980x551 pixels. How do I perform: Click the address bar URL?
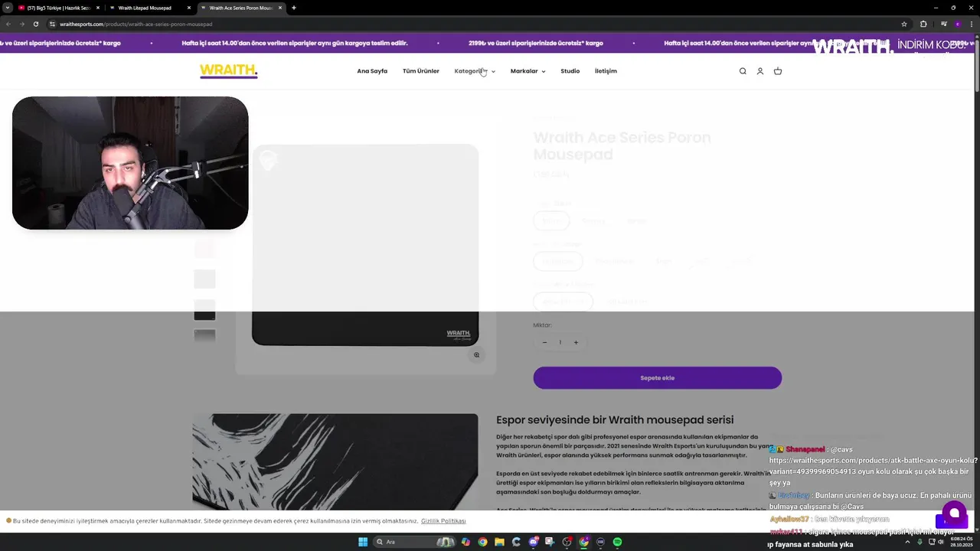(x=136, y=24)
